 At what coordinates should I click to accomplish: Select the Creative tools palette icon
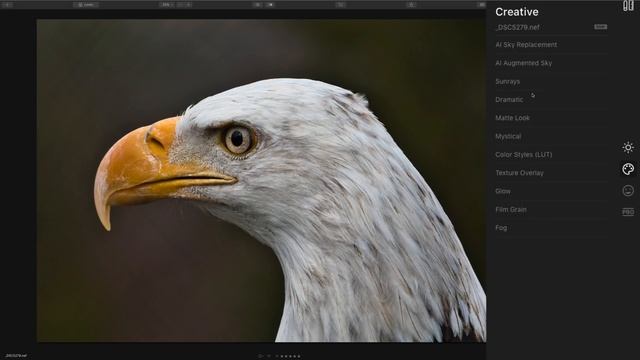[x=628, y=169]
